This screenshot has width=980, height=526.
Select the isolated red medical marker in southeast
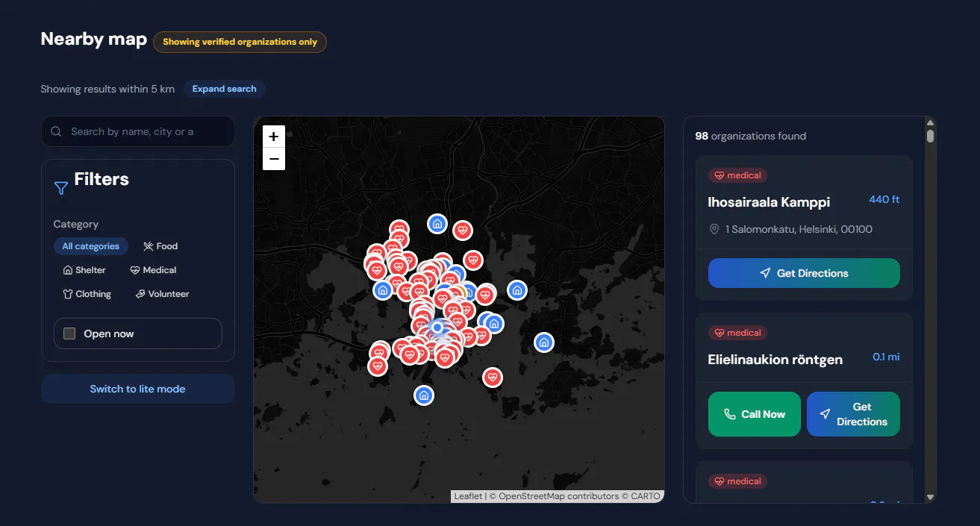[492, 378]
